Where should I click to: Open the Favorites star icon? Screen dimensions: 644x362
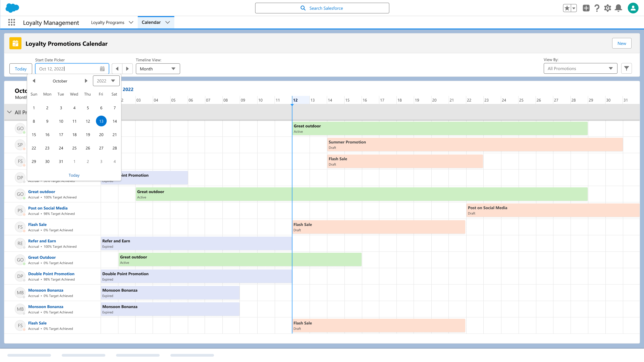[567, 8]
